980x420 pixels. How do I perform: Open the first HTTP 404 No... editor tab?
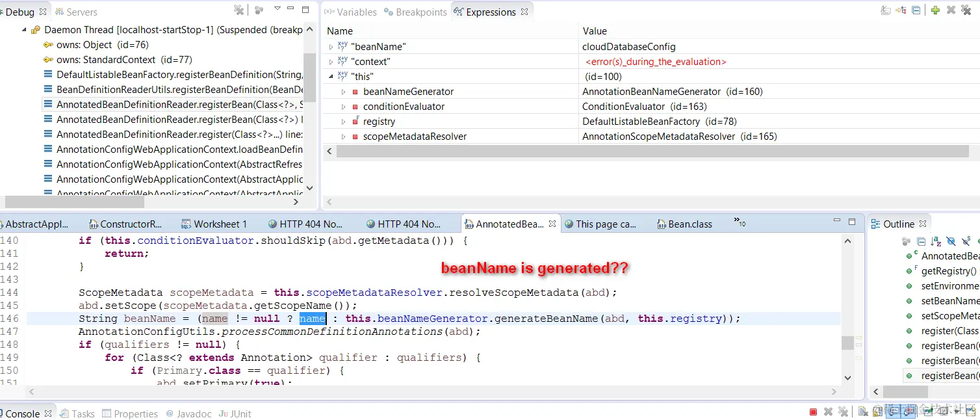pyautogui.click(x=305, y=224)
